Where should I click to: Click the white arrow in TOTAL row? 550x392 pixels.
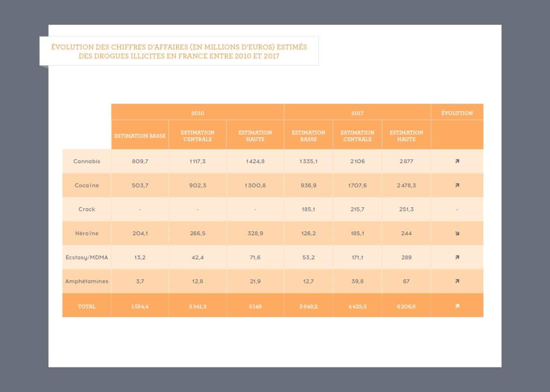pos(457,306)
